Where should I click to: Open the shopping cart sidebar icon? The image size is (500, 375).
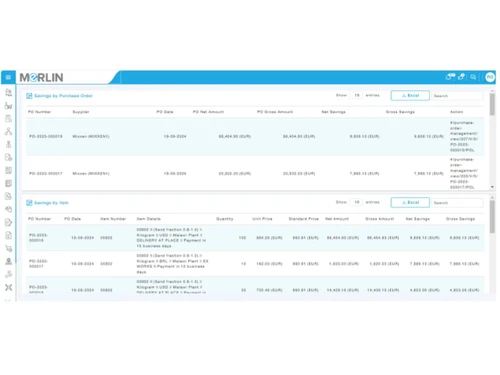(x=8, y=248)
